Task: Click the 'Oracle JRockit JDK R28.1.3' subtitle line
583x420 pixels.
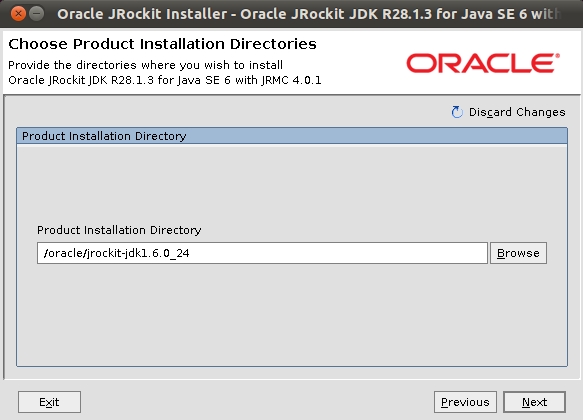Action: point(165,80)
